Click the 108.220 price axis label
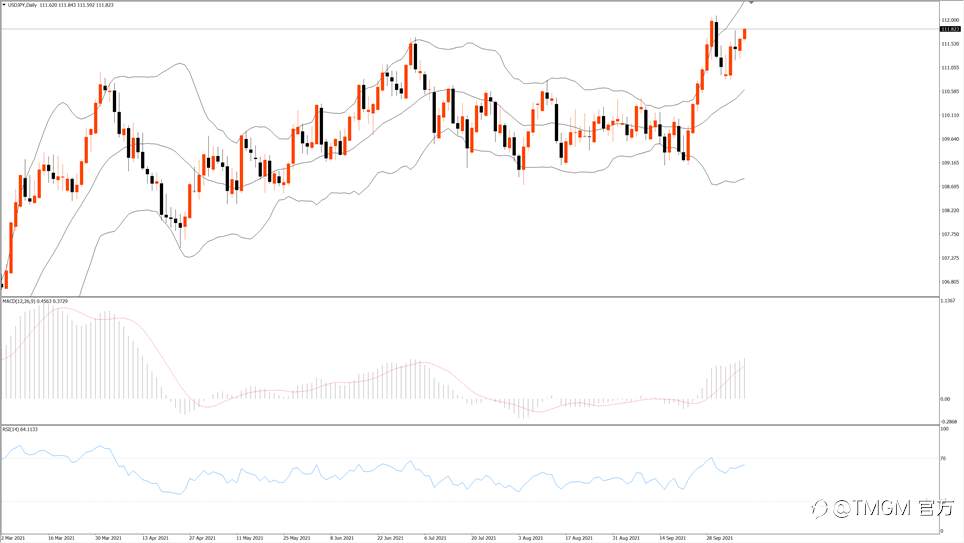 [x=950, y=210]
